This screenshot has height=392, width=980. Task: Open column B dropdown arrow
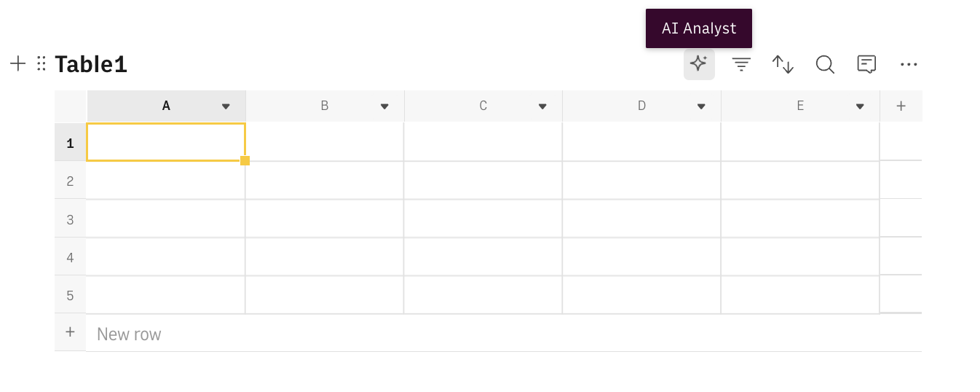(x=384, y=106)
